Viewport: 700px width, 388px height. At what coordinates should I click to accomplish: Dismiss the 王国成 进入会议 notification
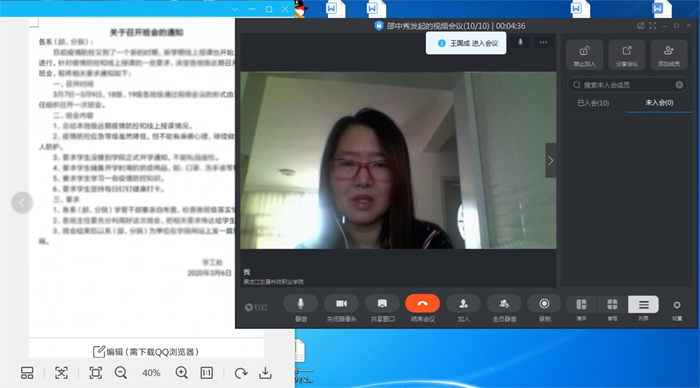coord(466,43)
